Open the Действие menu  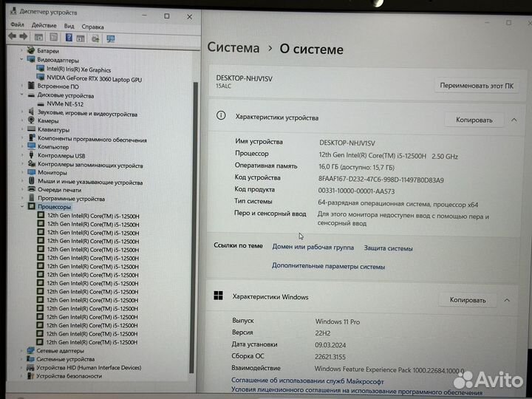[x=44, y=25]
